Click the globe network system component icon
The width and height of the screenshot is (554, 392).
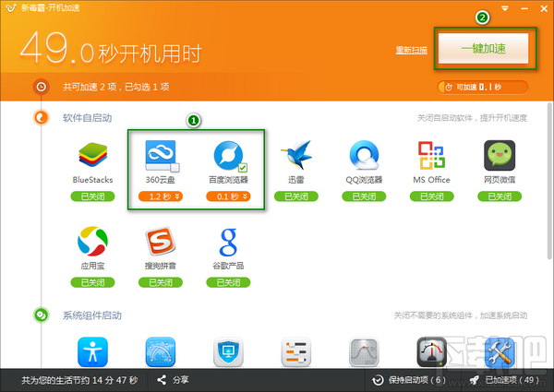(x=161, y=351)
